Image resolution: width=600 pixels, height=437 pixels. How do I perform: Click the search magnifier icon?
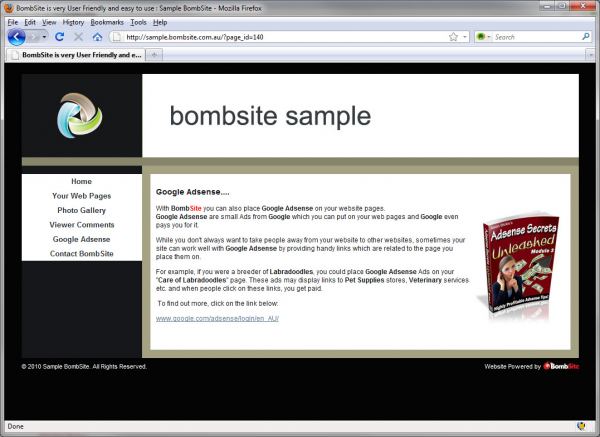pyautogui.click(x=585, y=37)
